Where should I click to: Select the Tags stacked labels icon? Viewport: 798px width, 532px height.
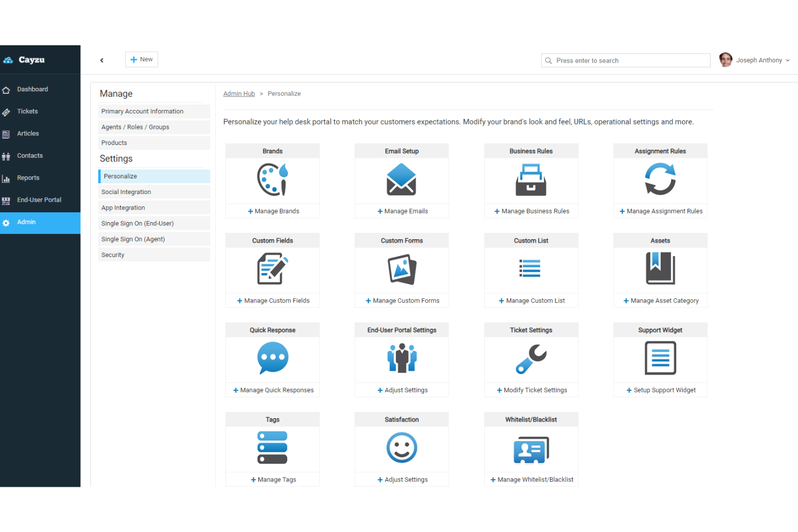272,448
